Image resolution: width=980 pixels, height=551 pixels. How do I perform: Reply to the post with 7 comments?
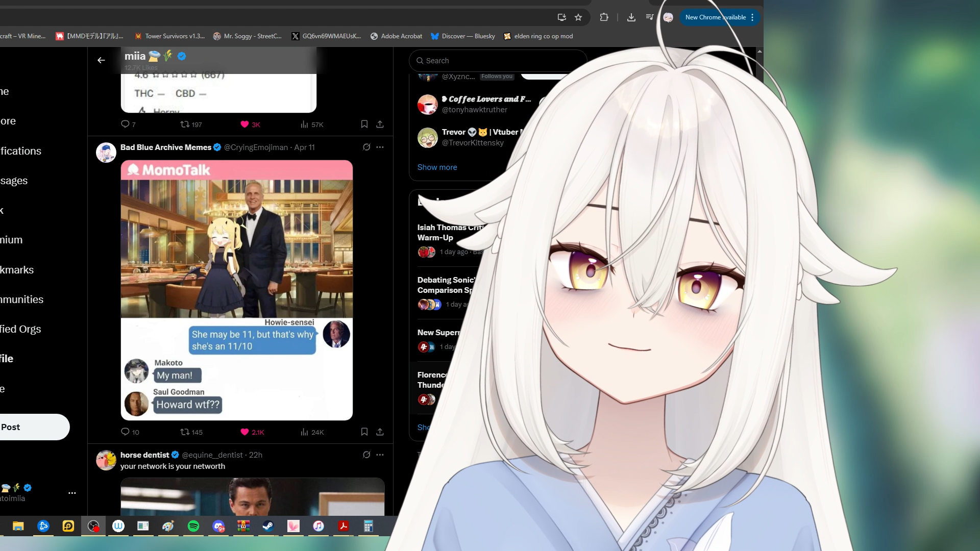128,124
